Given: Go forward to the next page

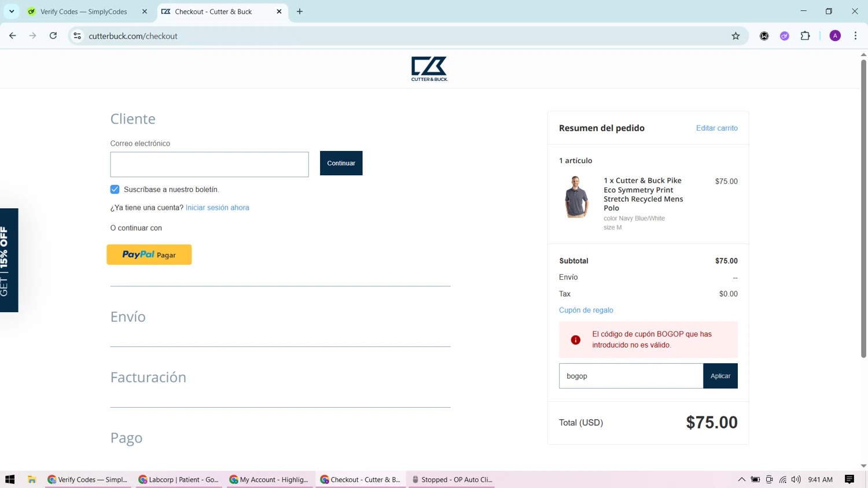Looking at the screenshot, I should (33, 36).
